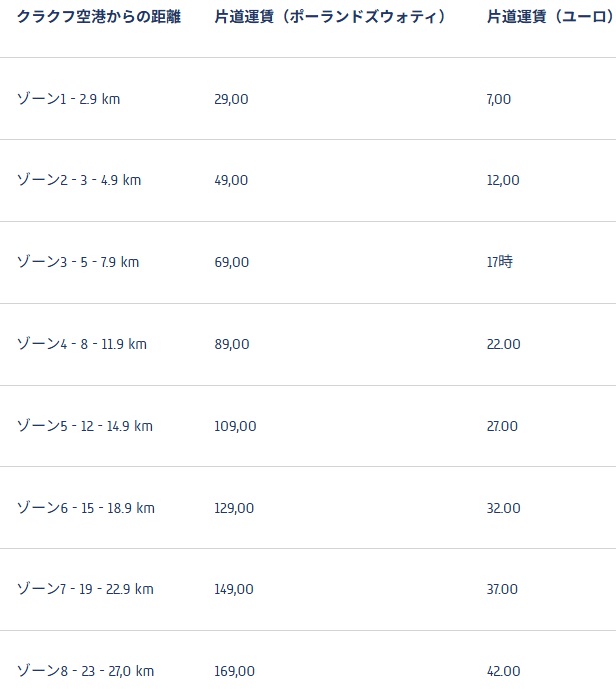Select the ゾーン1 - 2.9 km cell
The height and width of the screenshot is (689, 616).
(68, 99)
